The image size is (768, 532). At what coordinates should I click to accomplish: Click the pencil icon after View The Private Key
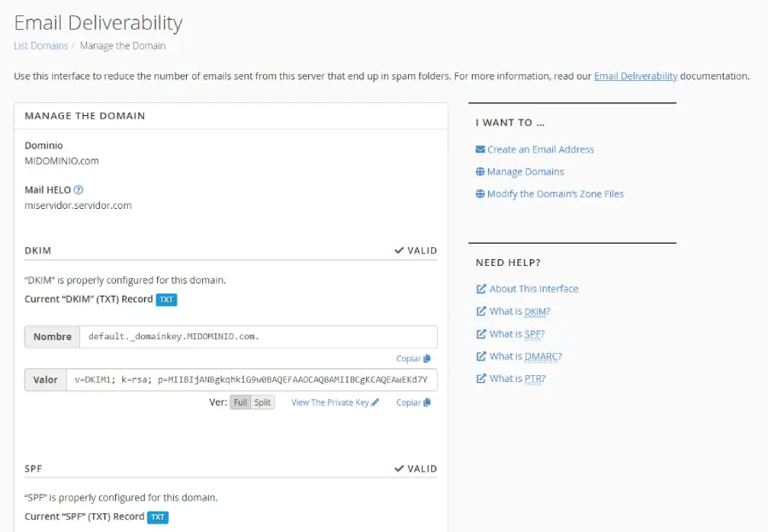[x=375, y=402]
